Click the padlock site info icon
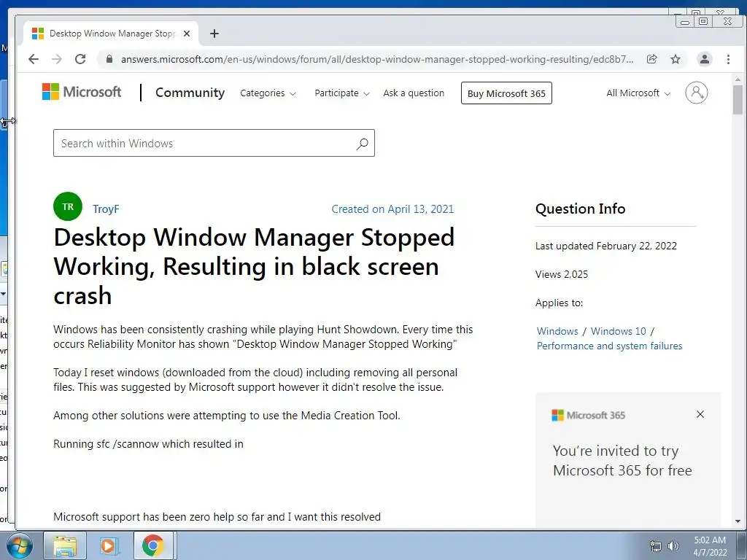Image resolution: width=747 pixels, height=560 pixels. [109, 59]
